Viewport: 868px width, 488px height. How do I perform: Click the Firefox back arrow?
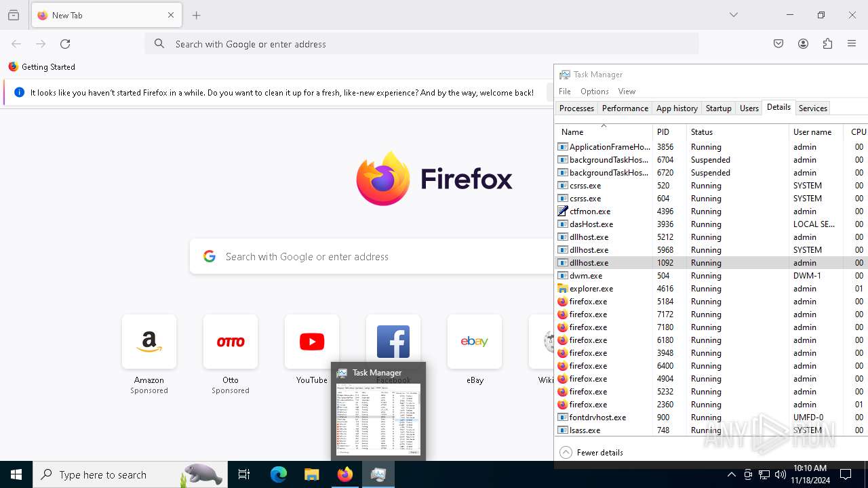point(16,43)
